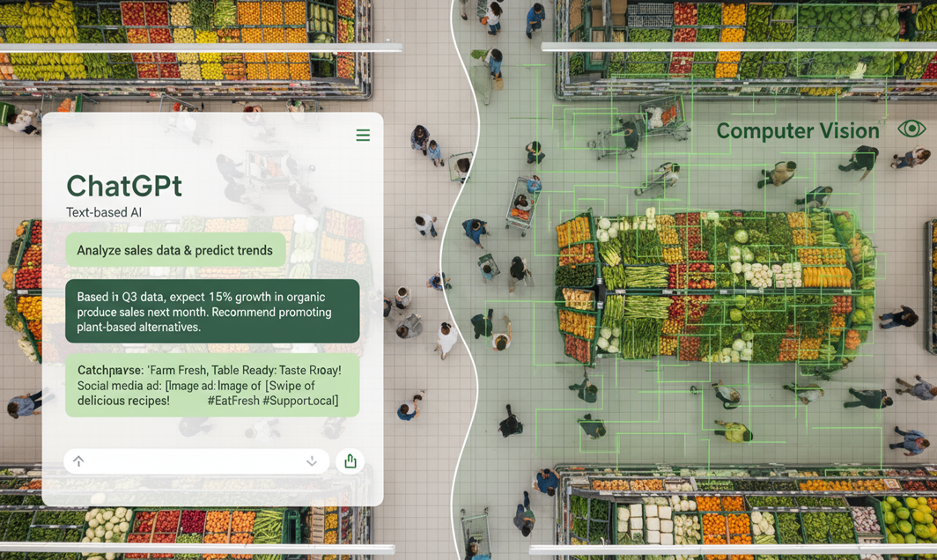
Task: Click inside the empty message input field
Action: pos(194,461)
